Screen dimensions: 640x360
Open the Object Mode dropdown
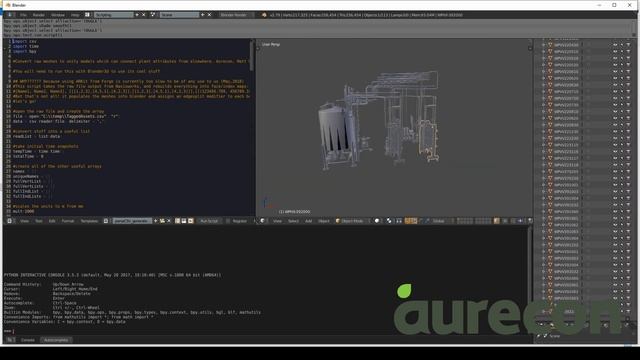[x=352, y=221]
